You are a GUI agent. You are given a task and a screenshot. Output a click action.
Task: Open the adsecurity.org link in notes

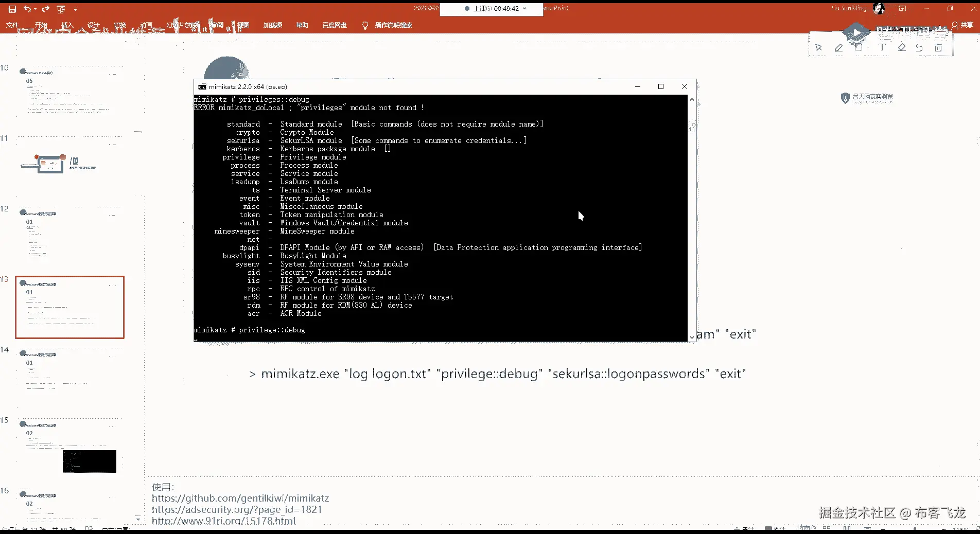point(237,509)
